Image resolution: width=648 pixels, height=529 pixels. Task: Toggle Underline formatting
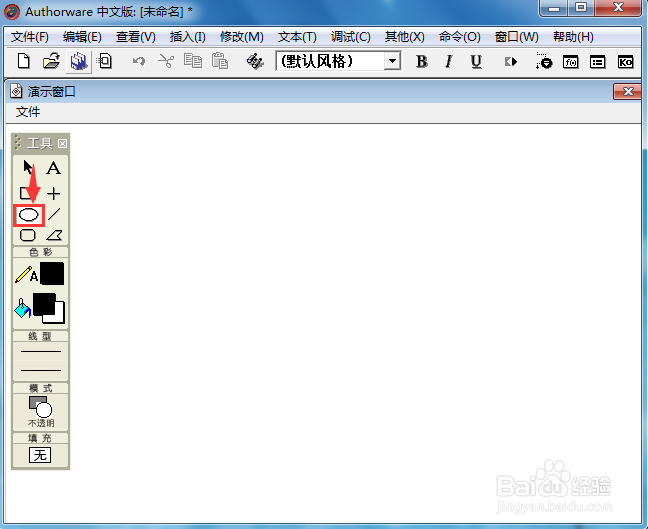click(476, 62)
